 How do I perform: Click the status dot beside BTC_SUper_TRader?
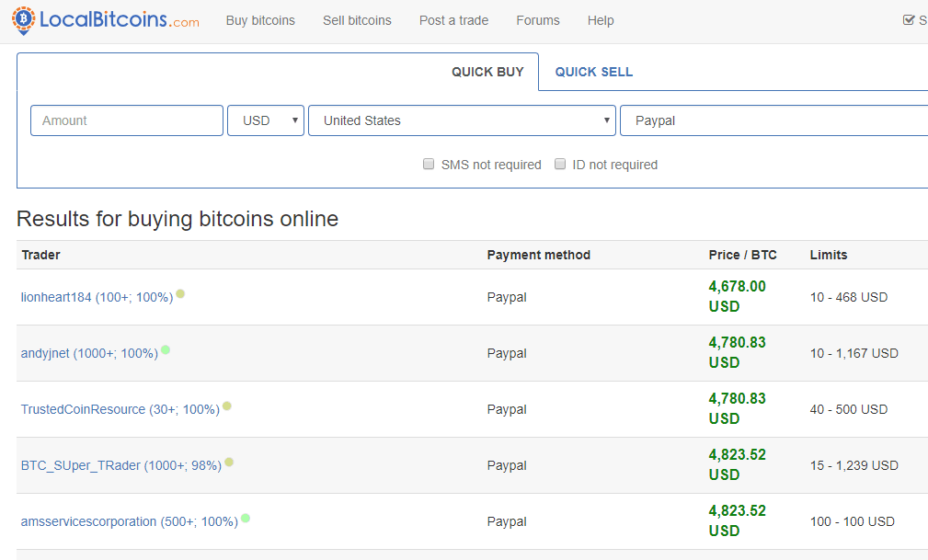[229, 462]
